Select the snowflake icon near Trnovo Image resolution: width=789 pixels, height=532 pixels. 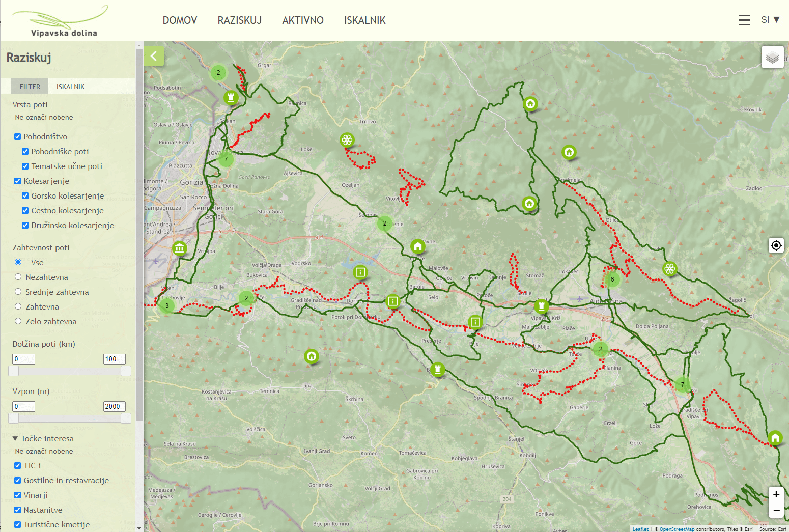(347, 138)
